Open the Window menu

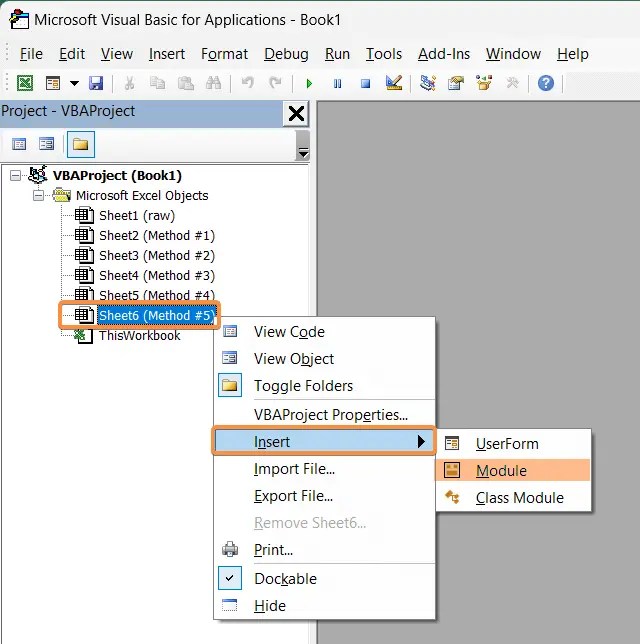coord(513,54)
